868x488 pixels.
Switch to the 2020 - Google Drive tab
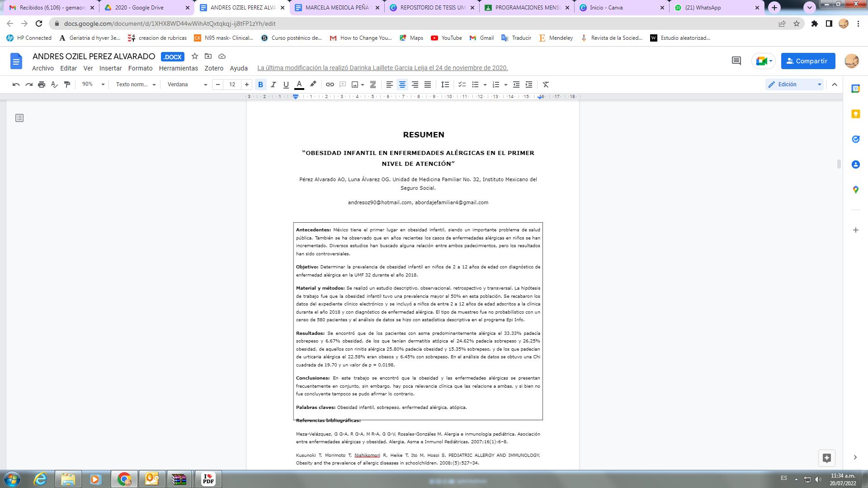[x=146, y=8]
